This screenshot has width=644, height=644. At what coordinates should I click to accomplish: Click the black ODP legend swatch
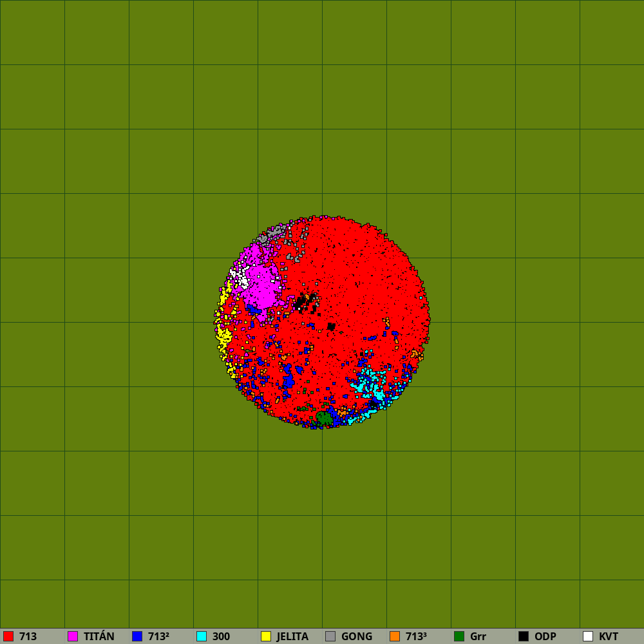tap(524, 636)
